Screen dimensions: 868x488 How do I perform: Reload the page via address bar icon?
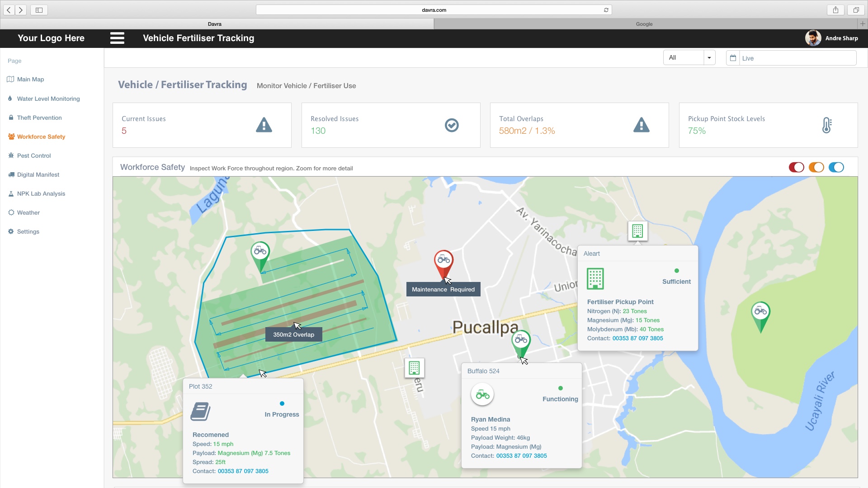click(x=606, y=10)
